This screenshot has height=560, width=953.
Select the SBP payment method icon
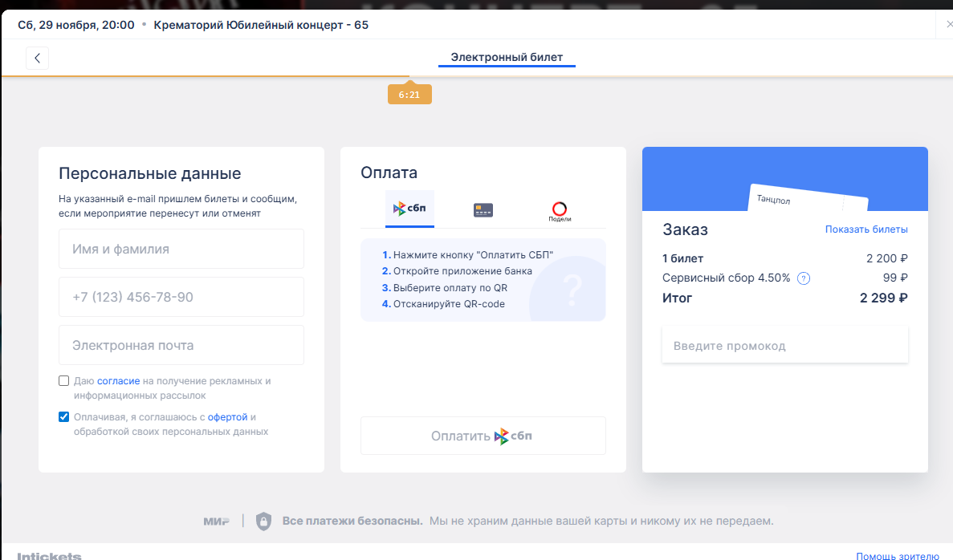[x=409, y=209]
